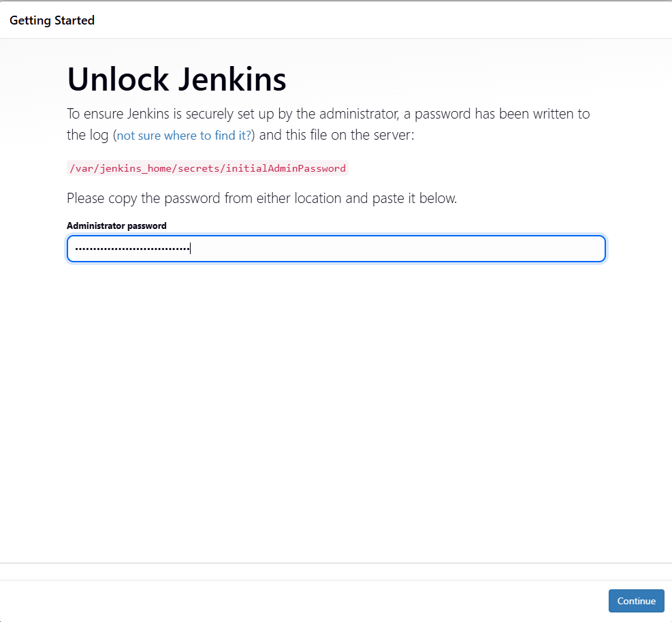
Task: Open the "not sure where to find it?" link
Action: [x=184, y=136]
